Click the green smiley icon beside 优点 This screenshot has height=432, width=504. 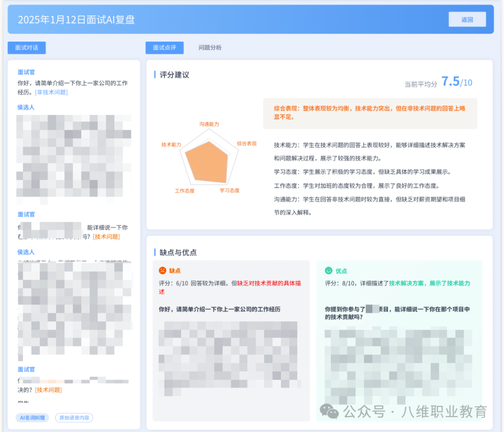[329, 270]
